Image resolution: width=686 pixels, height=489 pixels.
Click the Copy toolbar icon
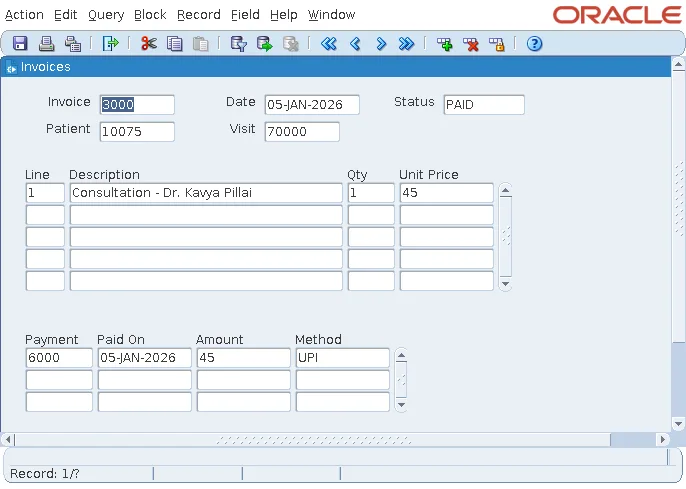(x=175, y=44)
